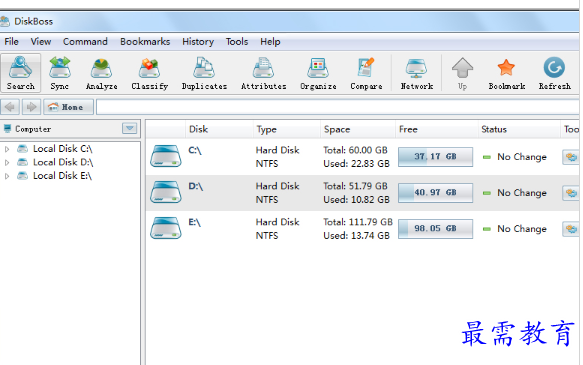
Task: Open the Computer dropdown arrow
Action: pos(130,129)
